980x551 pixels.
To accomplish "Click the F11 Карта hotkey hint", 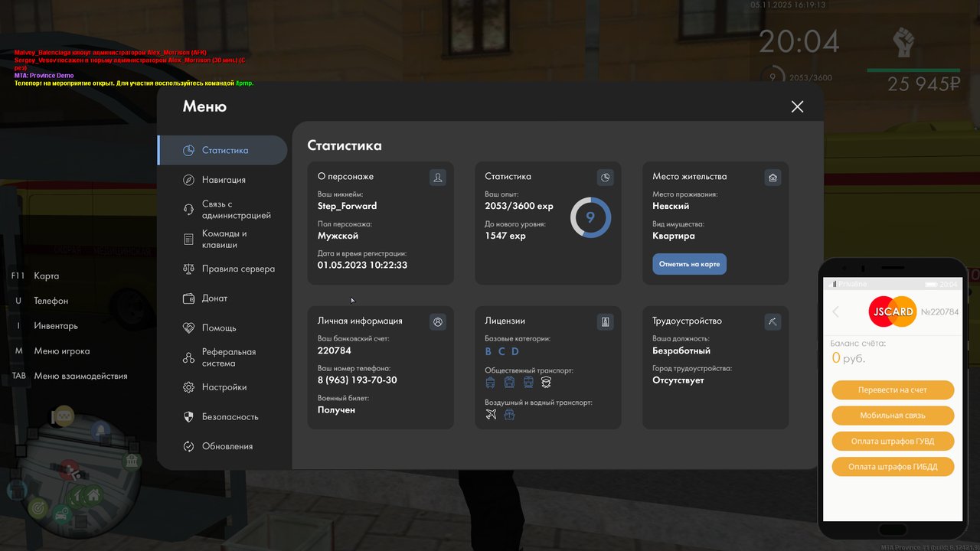I will click(35, 275).
